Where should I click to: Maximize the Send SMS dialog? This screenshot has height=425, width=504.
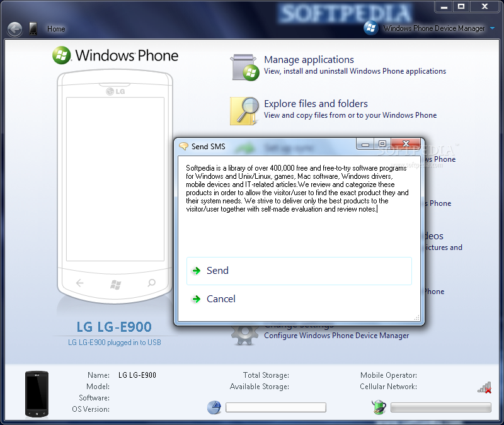pos(382,144)
